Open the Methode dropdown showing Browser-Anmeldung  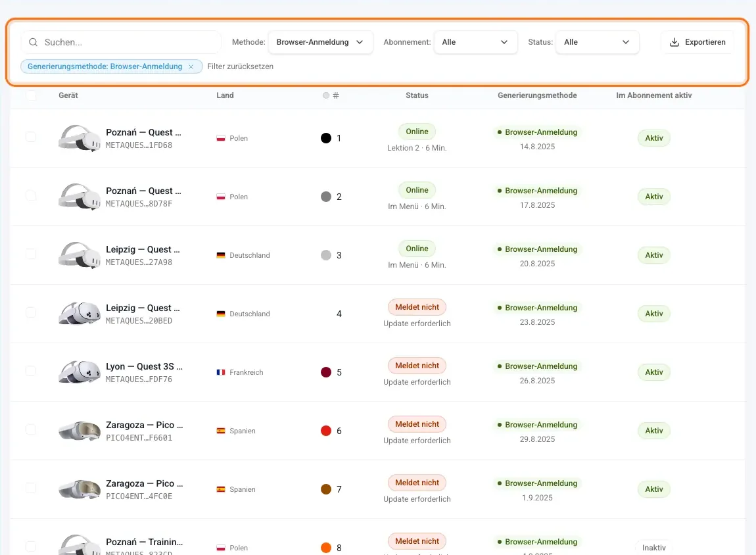320,43
